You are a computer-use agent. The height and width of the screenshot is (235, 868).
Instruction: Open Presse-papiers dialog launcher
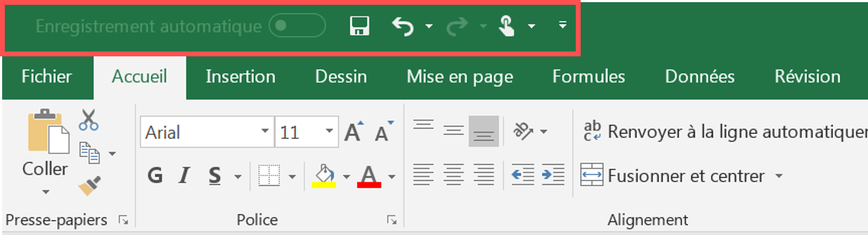(124, 220)
